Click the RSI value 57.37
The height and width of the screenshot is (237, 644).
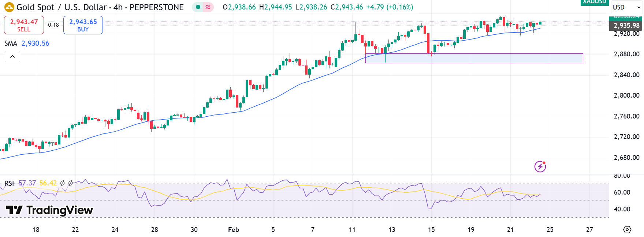27,183
